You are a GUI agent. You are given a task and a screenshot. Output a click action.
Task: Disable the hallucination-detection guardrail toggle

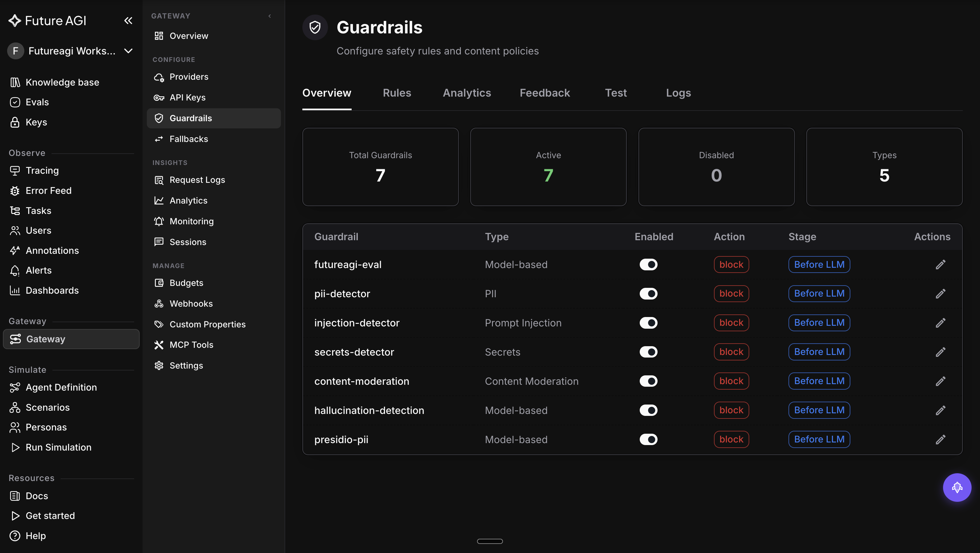648,410
